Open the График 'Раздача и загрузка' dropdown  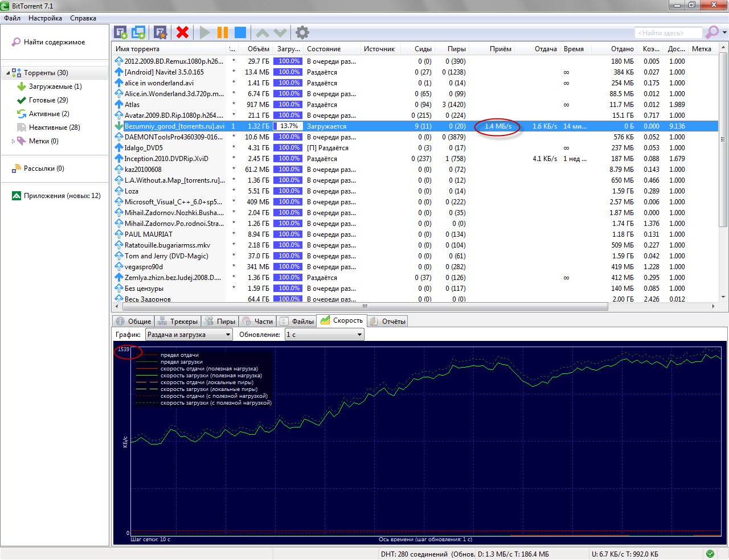tap(189, 335)
